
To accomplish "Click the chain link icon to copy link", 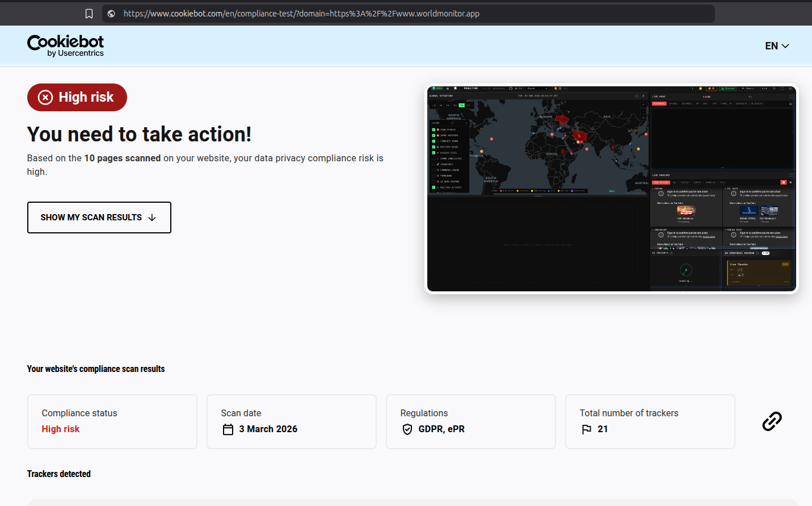I will [x=772, y=421].
